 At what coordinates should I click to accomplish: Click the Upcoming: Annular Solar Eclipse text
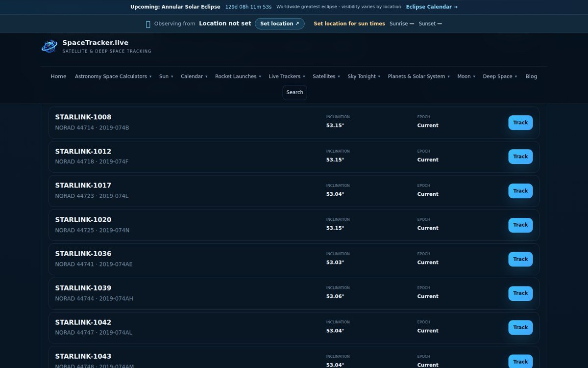(175, 7)
